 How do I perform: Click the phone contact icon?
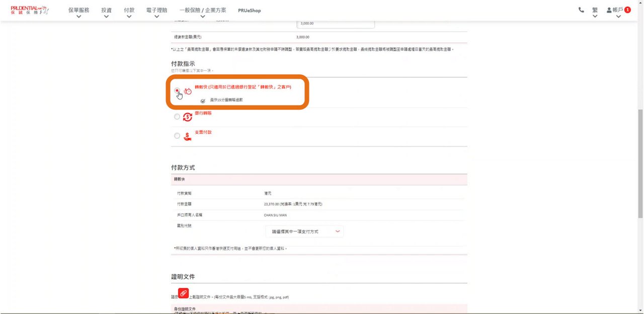pyautogui.click(x=581, y=10)
